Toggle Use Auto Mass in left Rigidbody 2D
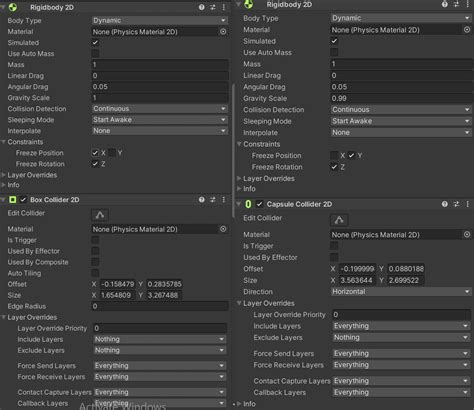Image resolution: width=474 pixels, height=410 pixels. pos(95,54)
